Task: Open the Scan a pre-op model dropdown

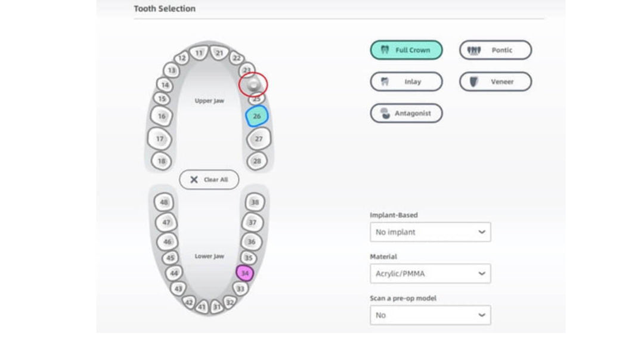Action: pyautogui.click(x=430, y=315)
